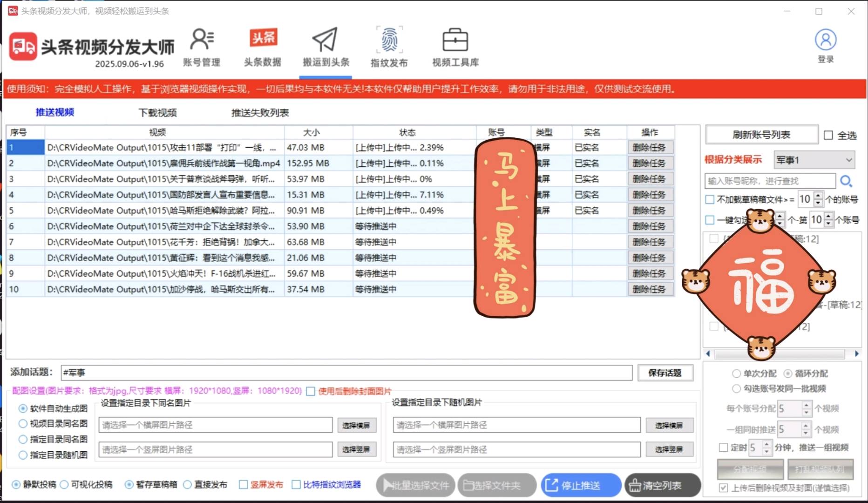Viewport: 868px width, 503px height.
Task: Open the 视频工具库 toolbox icon
Action: pos(455,40)
